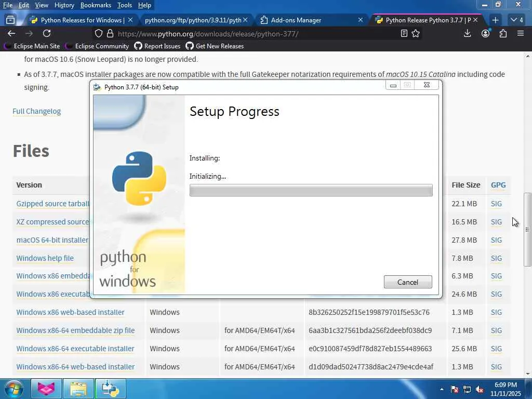Screen dimensions: 532x399
Task: Click the muted volume tray icon
Action: (480, 390)
